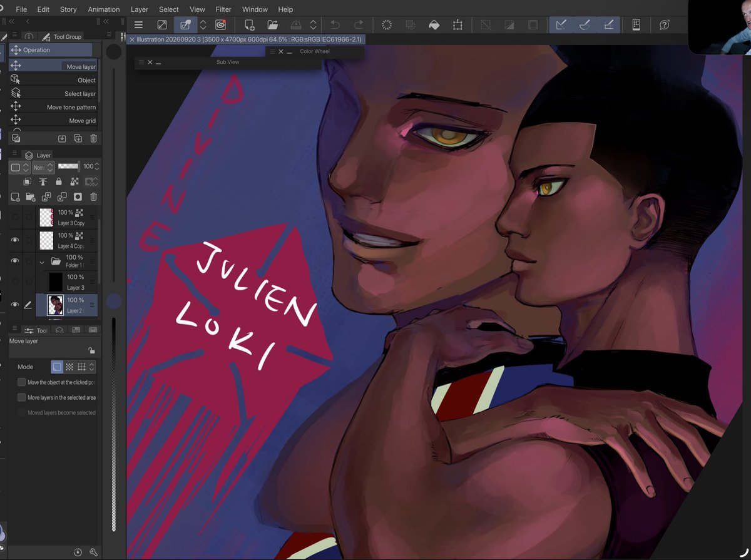Create a new layer folder

point(30,196)
